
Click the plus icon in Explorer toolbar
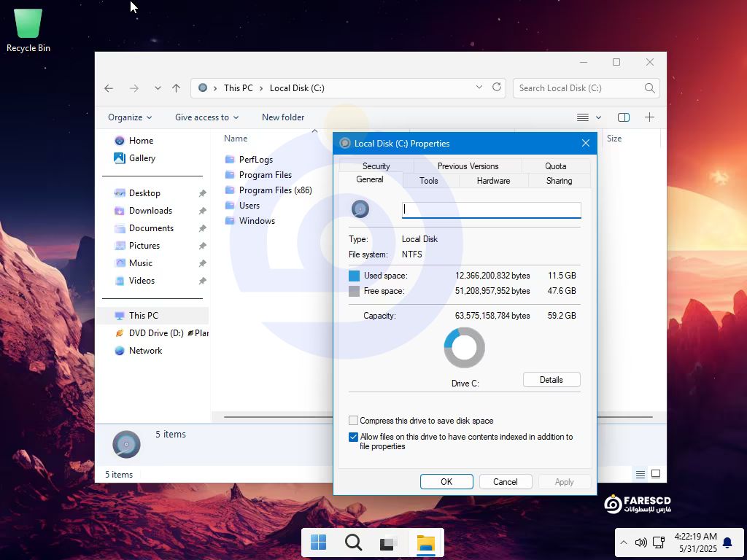click(x=649, y=117)
